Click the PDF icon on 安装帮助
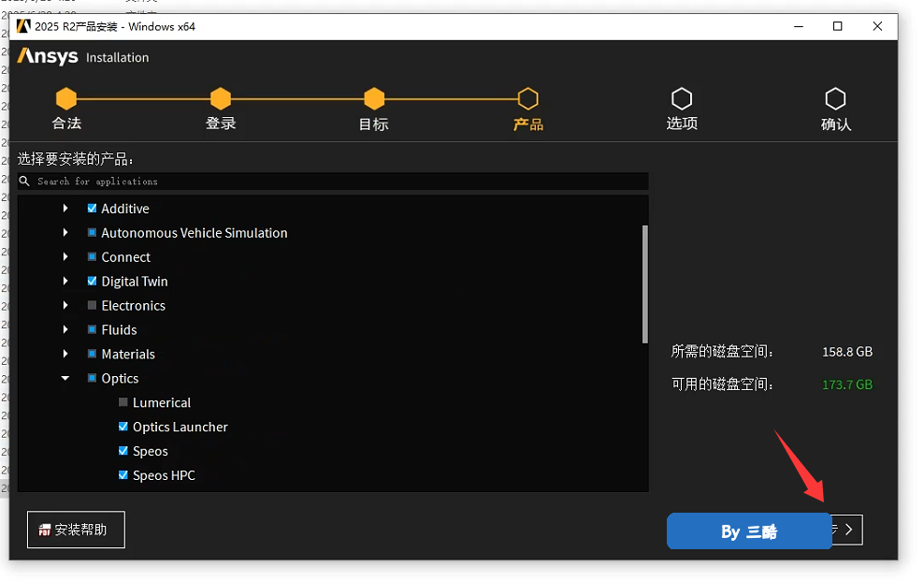Screen dimensions: 924x581 coord(45,530)
